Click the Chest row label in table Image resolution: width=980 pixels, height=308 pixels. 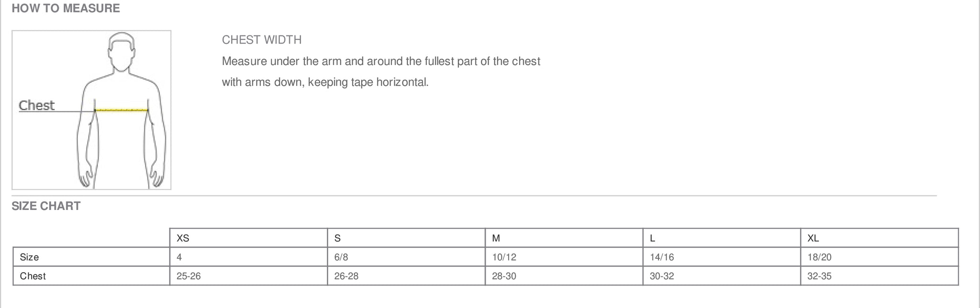(33, 276)
